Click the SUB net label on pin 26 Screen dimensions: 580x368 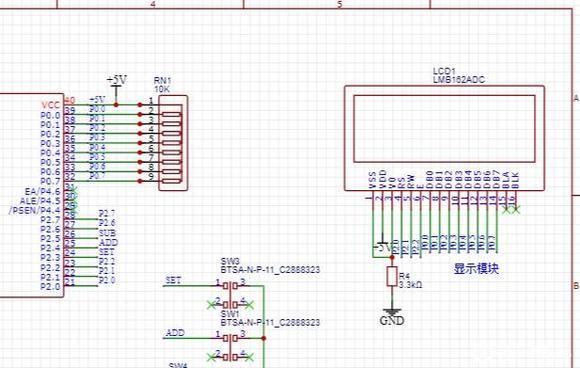click(107, 233)
